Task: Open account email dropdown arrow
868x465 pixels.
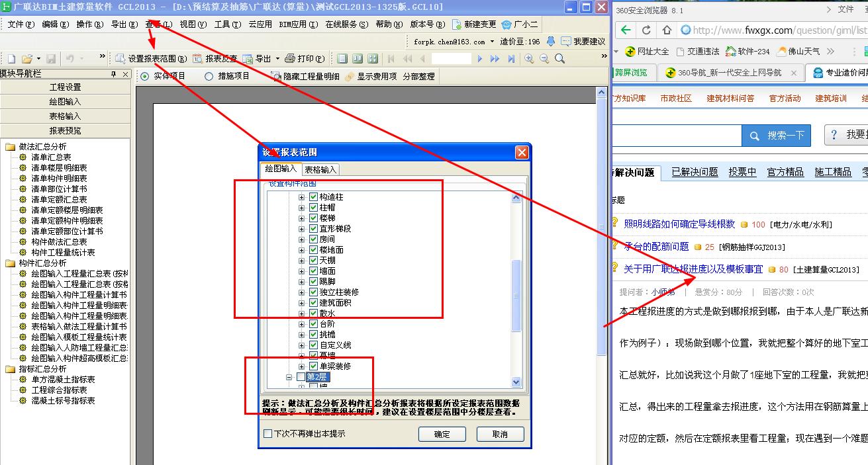Action: [492, 42]
